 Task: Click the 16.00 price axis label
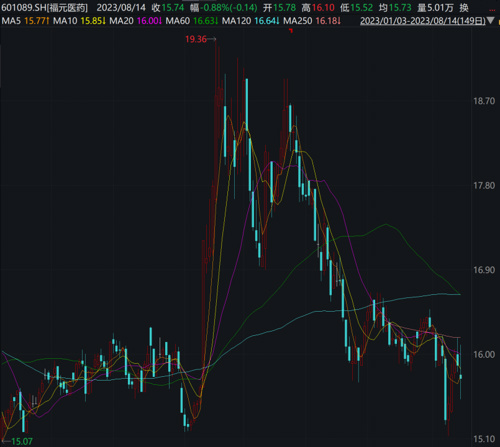(x=484, y=354)
